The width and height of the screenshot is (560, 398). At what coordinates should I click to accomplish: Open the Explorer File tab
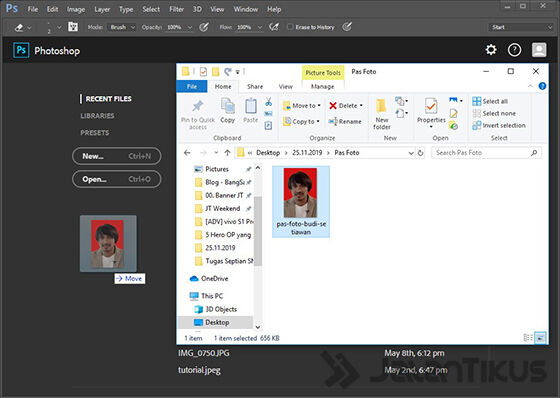pyautogui.click(x=192, y=86)
